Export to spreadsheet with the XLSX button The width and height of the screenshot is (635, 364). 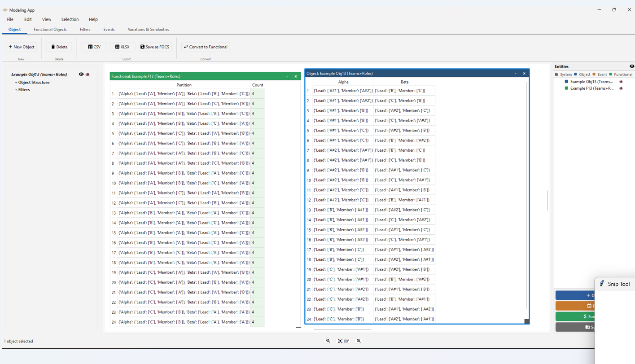[122, 47]
